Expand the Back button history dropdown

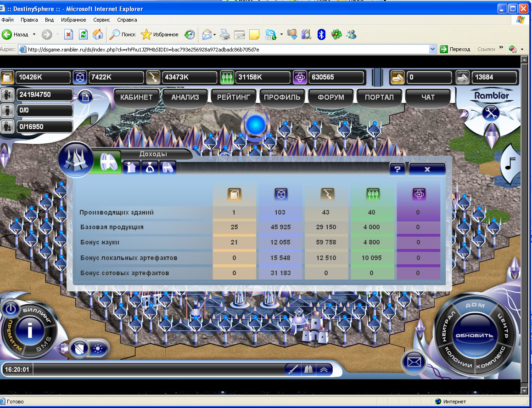(34, 34)
